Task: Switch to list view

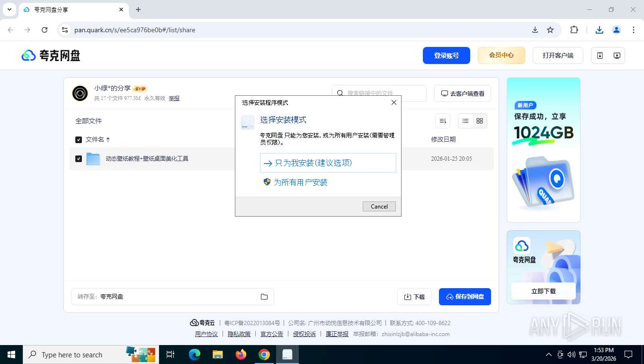Action: coord(465,121)
